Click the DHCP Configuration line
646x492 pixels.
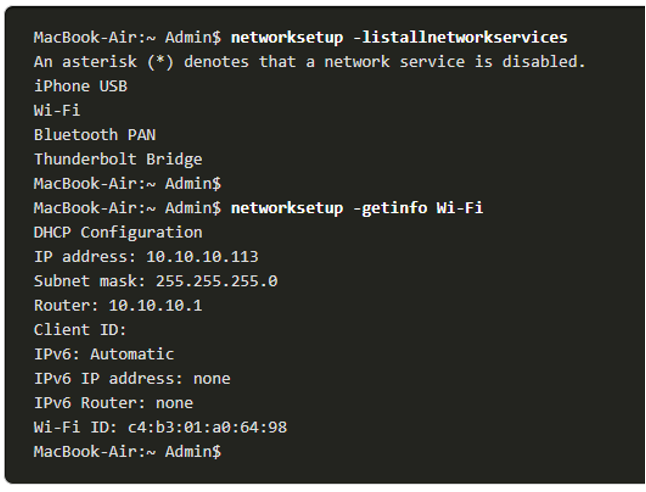[x=118, y=232]
